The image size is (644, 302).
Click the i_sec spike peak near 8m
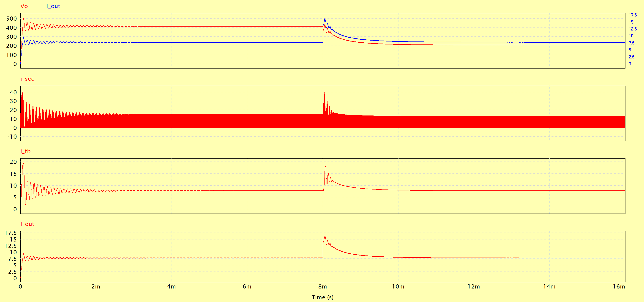[x=324, y=93]
